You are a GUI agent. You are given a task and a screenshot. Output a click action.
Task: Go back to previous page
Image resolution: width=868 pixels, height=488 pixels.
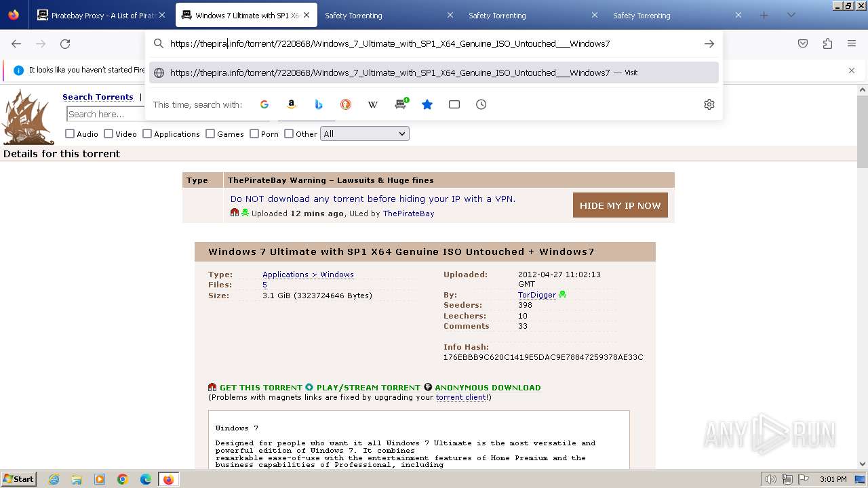(16, 43)
